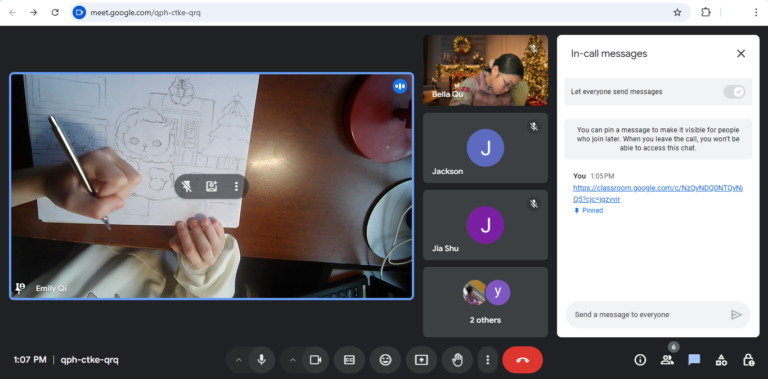This screenshot has height=379, width=768.
Task: Open the Activities panel
Action: click(721, 360)
